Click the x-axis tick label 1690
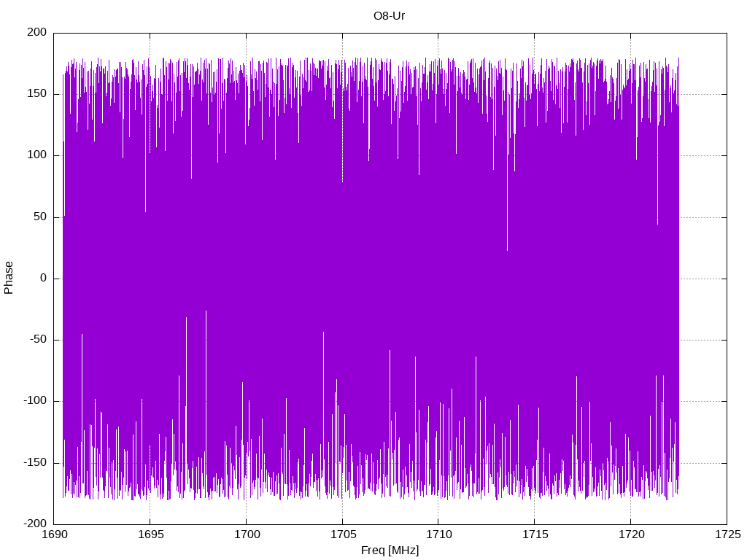 (55, 534)
